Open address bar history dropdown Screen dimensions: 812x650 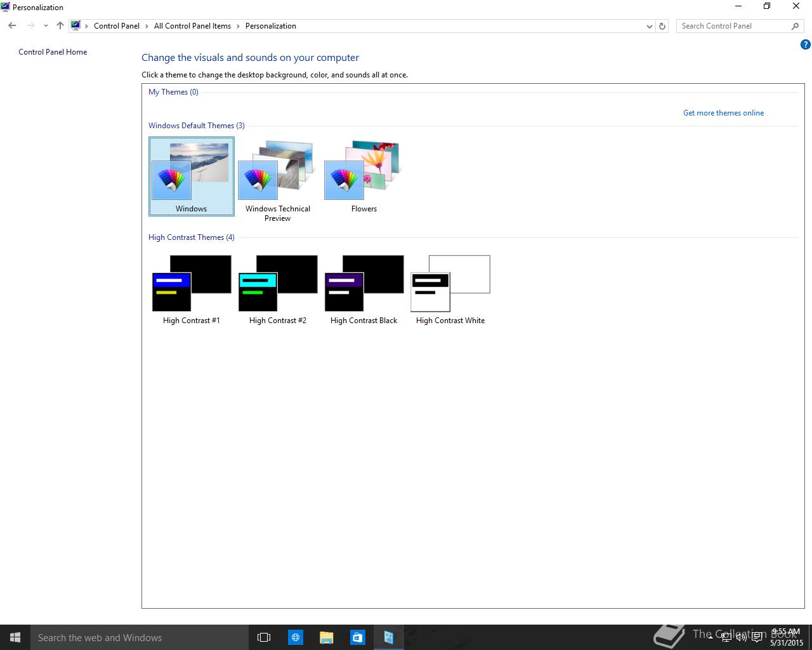(x=649, y=26)
